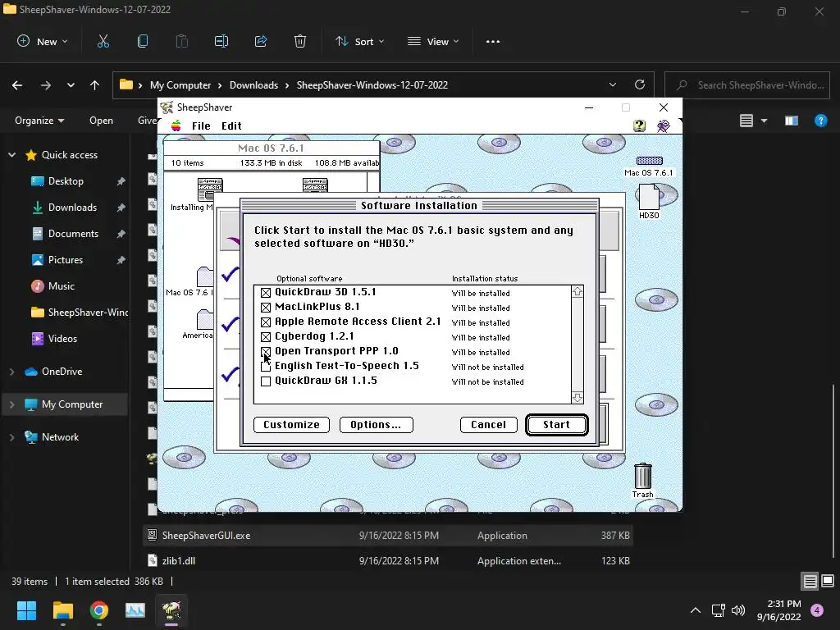Expand the Network tree node
840x630 pixels.
coord(11,437)
